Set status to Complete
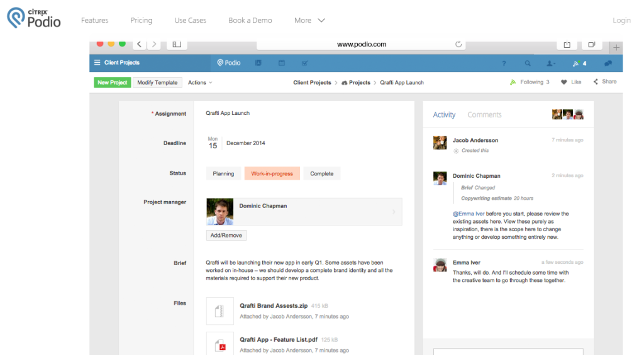 tap(321, 173)
